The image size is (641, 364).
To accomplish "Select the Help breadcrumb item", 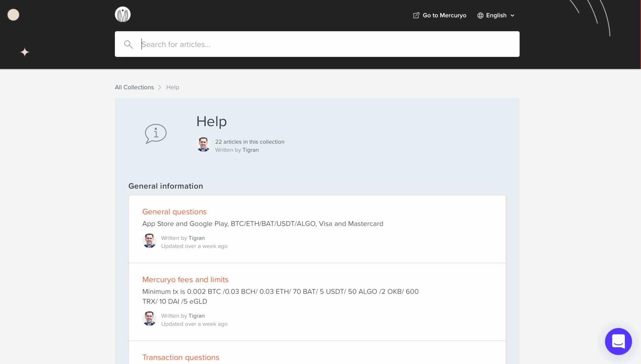I will click(172, 87).
